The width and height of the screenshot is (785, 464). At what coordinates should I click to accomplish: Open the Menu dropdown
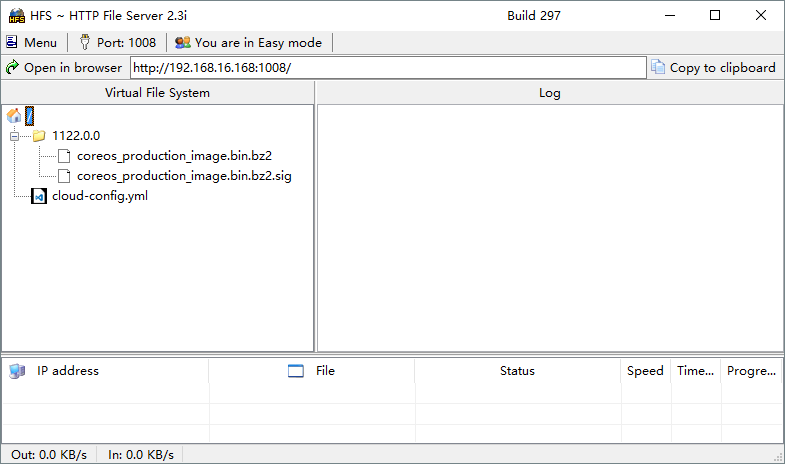[32, 43]
